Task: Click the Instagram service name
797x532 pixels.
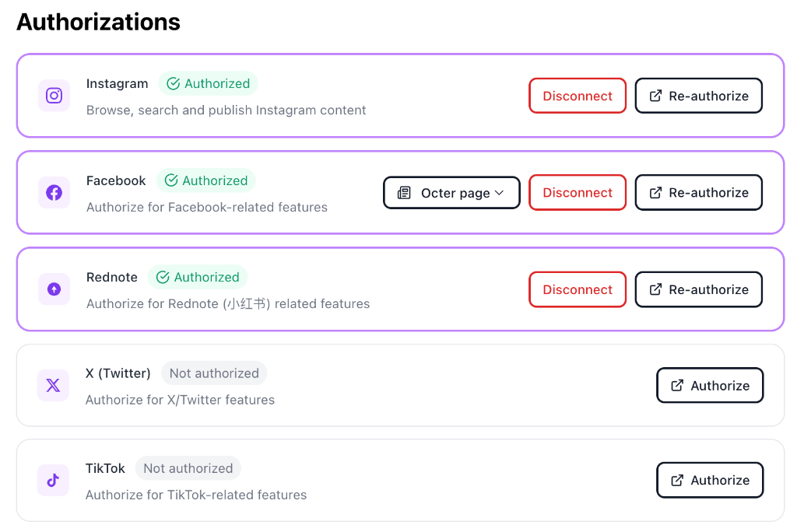Action: coord(117,84)
